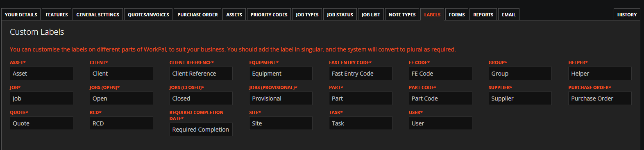Focus the FE Code label input

pyautogui.click(x=440, y=74)
